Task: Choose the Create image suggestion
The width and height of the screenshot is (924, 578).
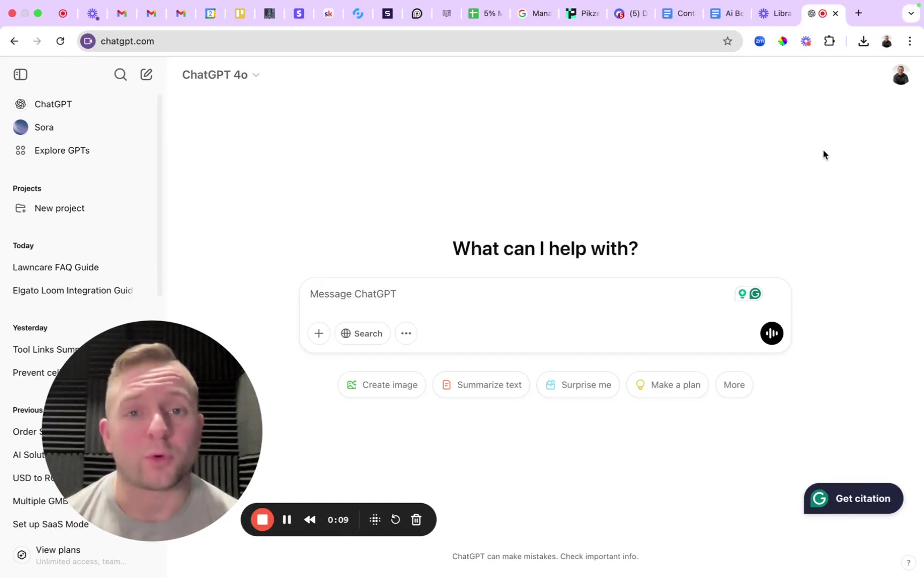Action: click(382, 385)
